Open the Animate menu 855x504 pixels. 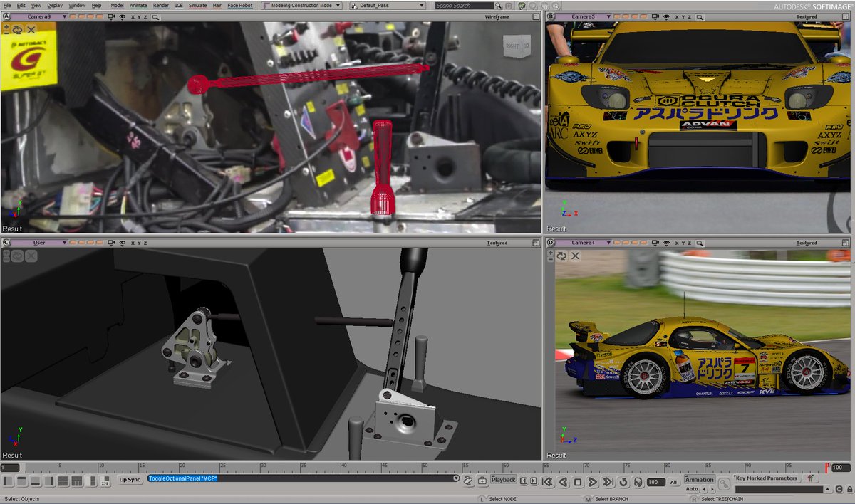point(138,6)
